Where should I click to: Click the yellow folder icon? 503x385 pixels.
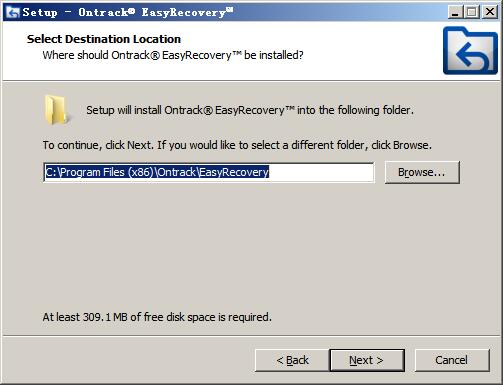coord(56,110)
